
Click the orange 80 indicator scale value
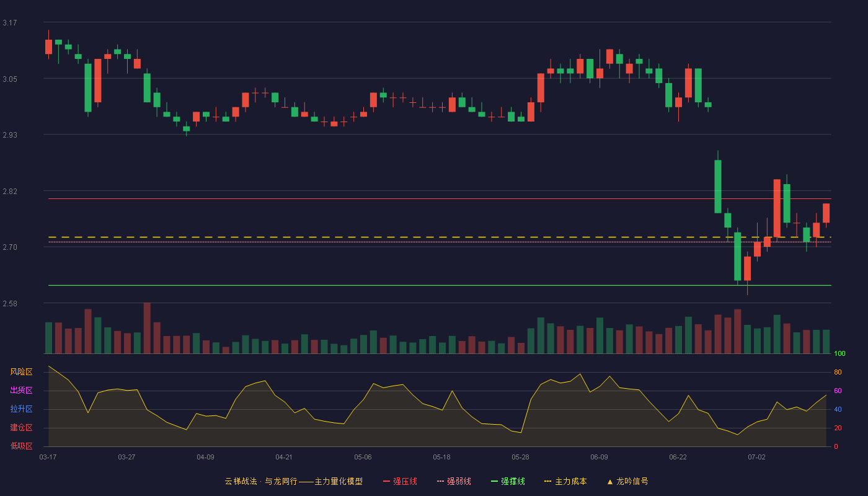click(838, 373)
